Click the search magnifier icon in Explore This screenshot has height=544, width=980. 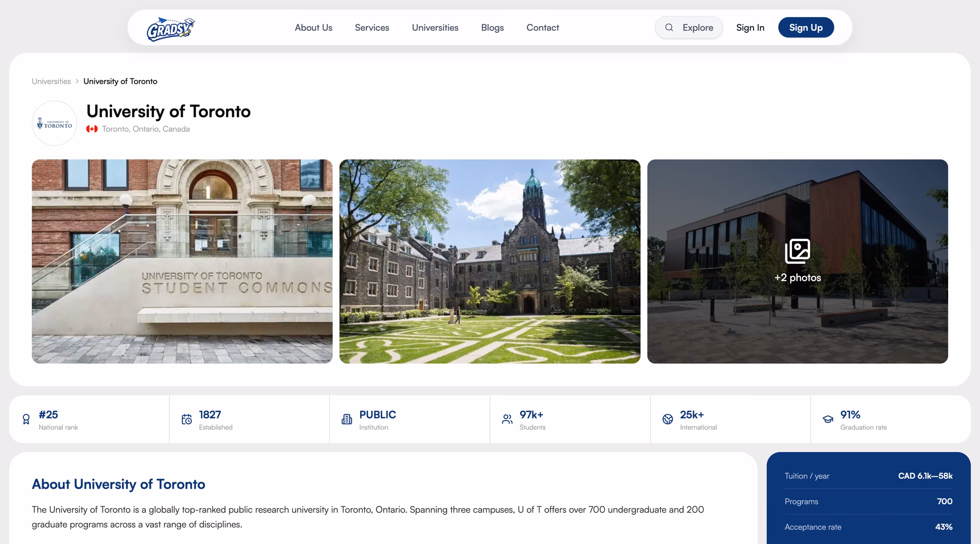tap(669, 27)
